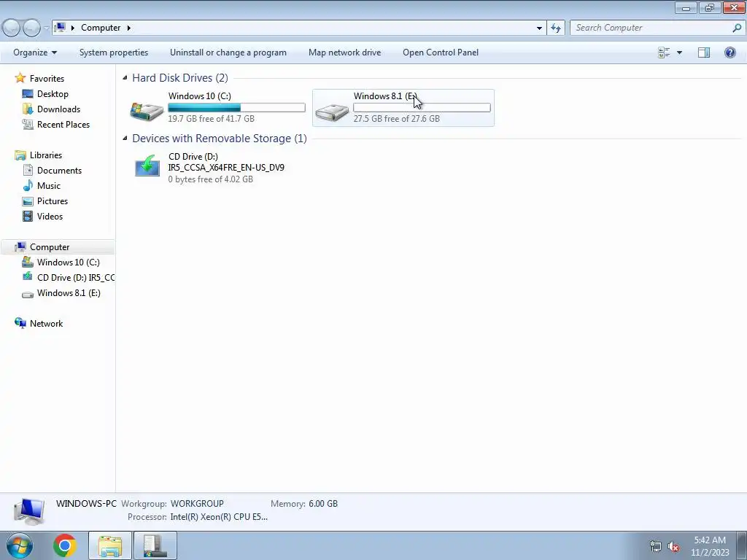Click the 19.7 GB free of 41.7 GB text
747x560 pixels.
click(x=211, y=119)
